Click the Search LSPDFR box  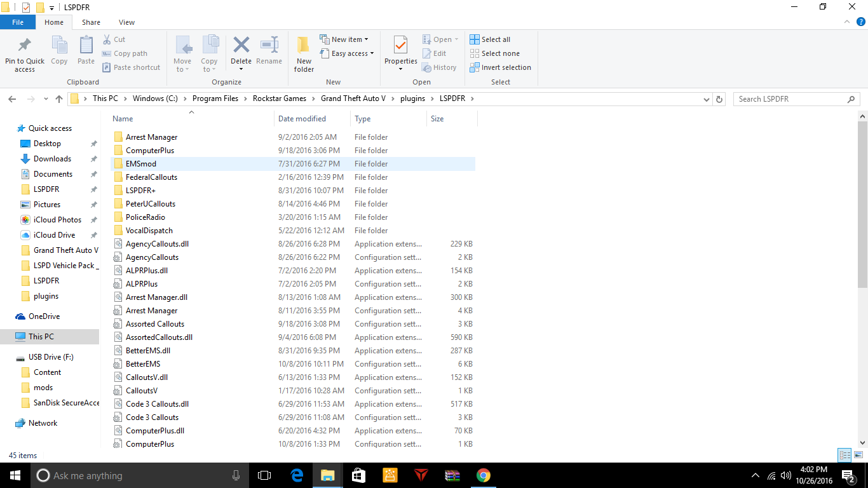tap(797, 99)
